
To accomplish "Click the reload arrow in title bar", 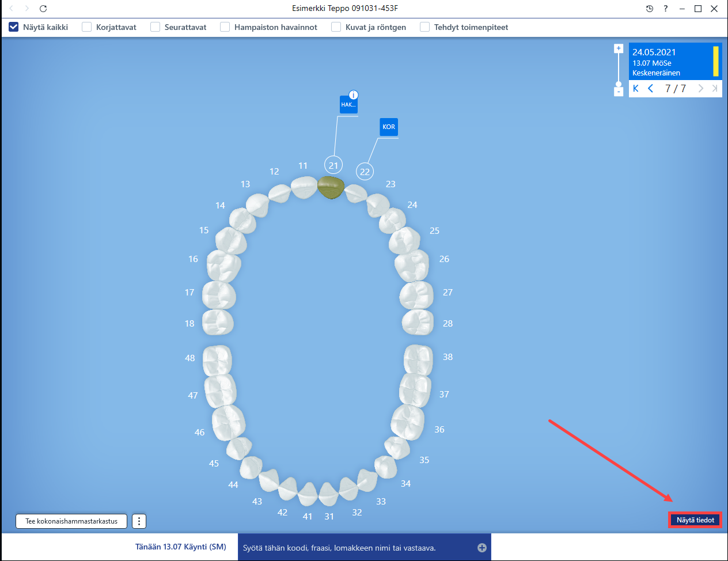I will tap(43, 9).
